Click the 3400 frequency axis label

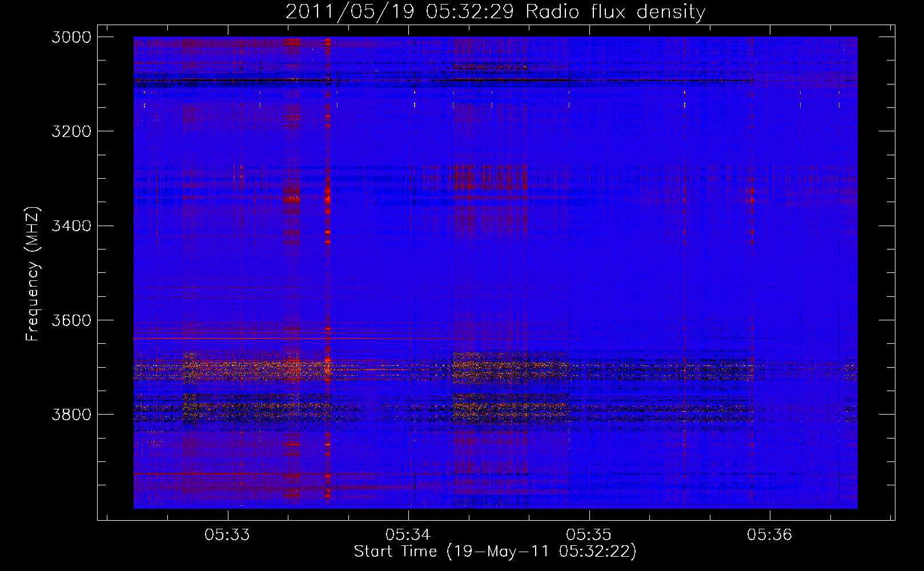click(x=71, y=226)
